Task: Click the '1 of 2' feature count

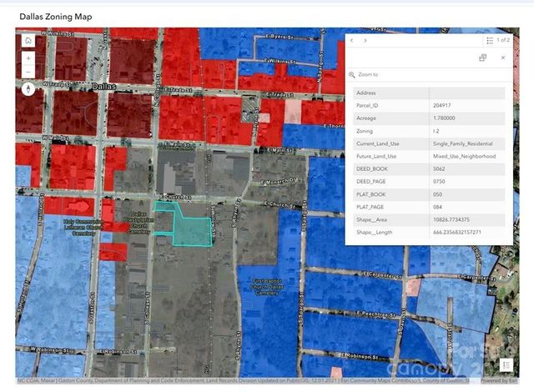Action: pyautogui.click(x=502, y=40)
